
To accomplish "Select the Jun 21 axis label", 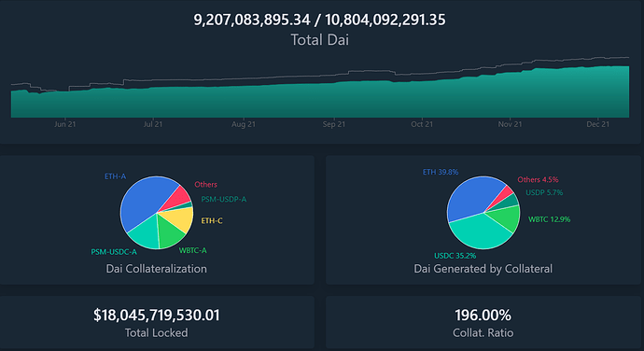I will click(65, 124).
